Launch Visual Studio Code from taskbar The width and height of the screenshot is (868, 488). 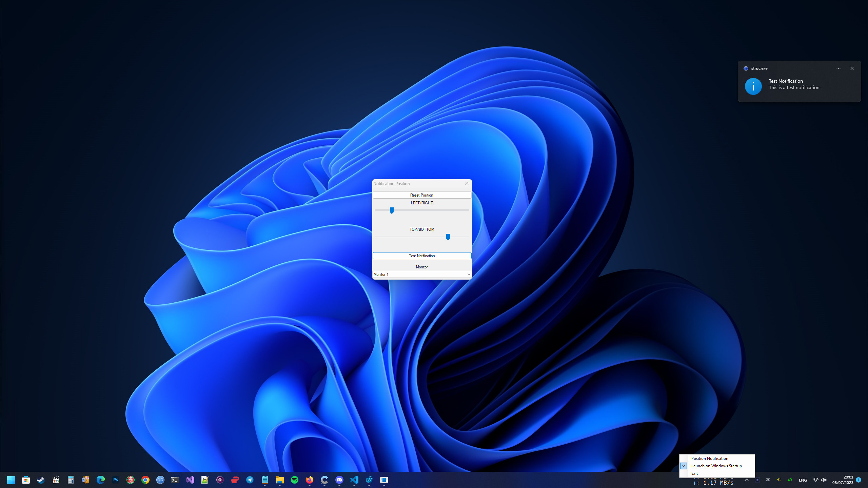pos(354,480)
